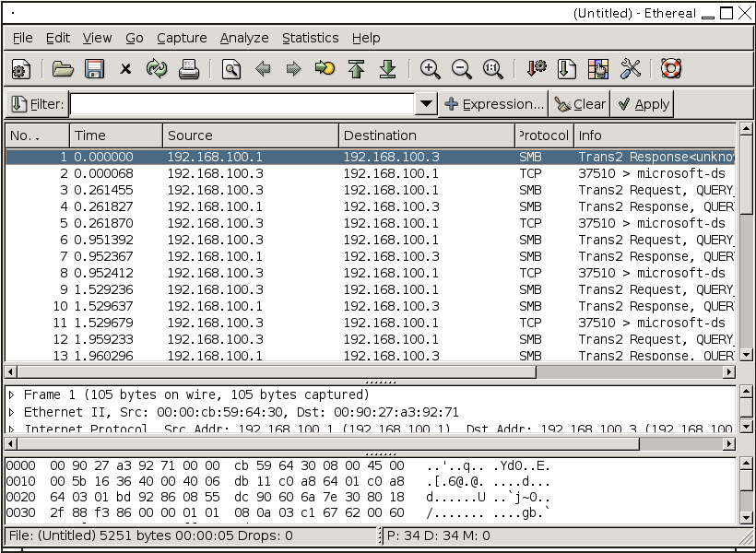
Task: Click the hex dump line at offset 0010
Action: (278, 482)
